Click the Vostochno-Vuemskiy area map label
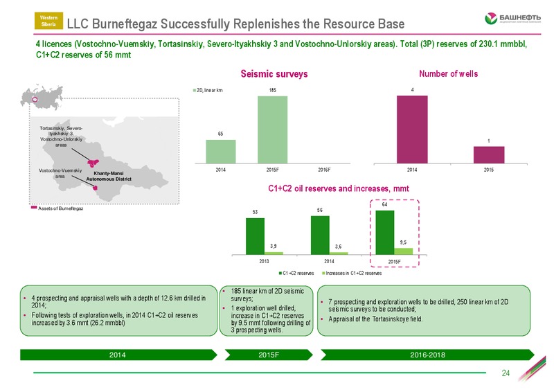This screenshot has width=554, height=392. [60, 173]
